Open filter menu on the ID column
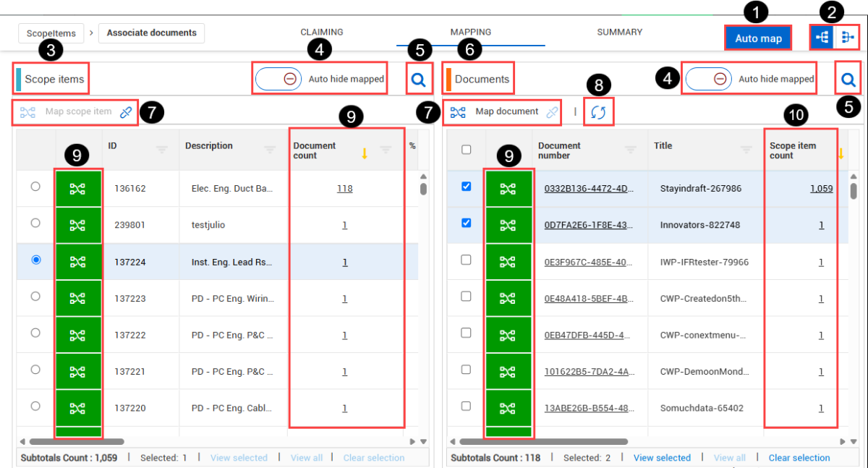The height and width of the screenshot is (468, 868). (x=162, y=149)
